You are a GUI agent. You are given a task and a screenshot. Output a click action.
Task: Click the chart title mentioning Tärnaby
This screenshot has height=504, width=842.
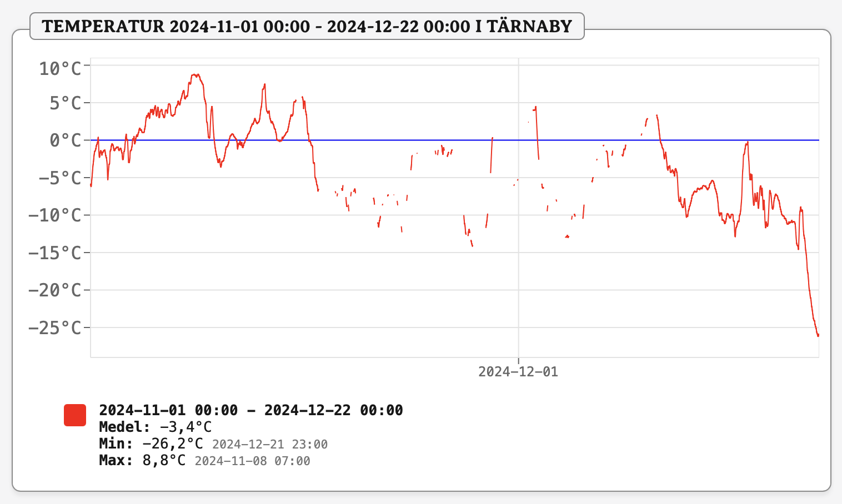click(307, 26)
